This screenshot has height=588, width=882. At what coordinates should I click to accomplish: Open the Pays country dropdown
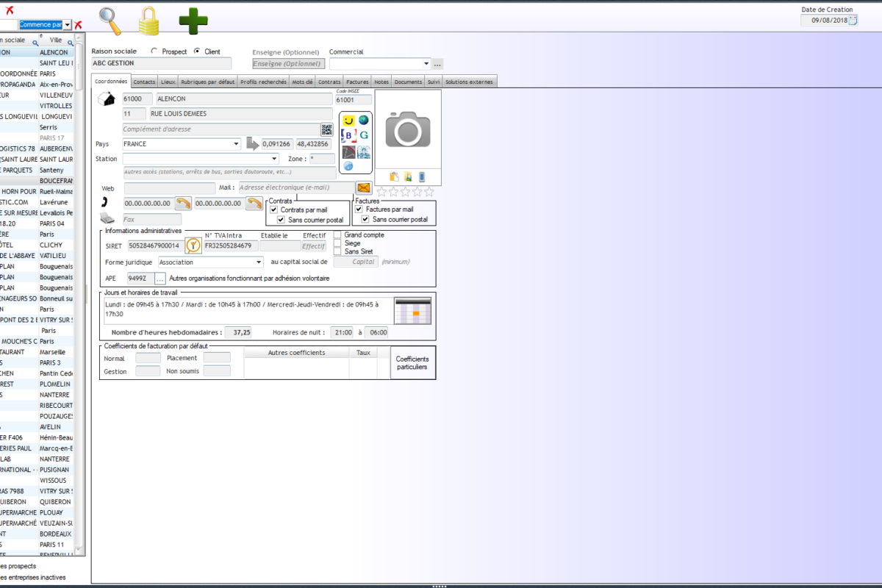click(236, 144)
